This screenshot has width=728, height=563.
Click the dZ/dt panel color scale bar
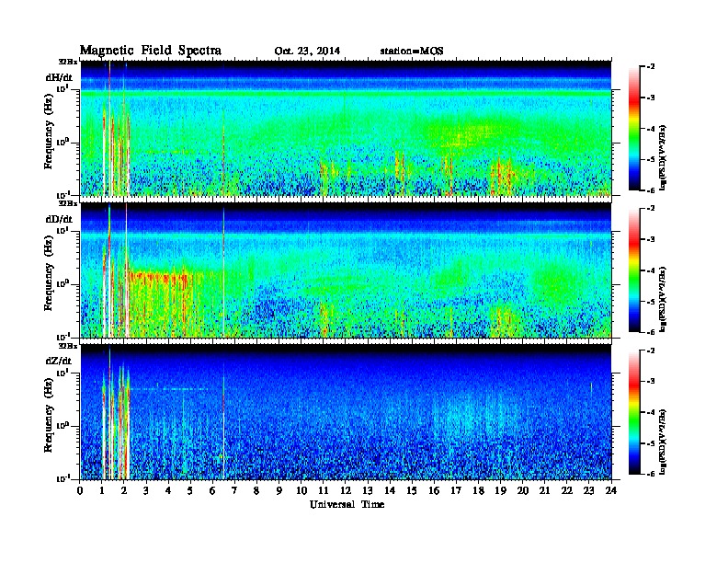(634, 412)
